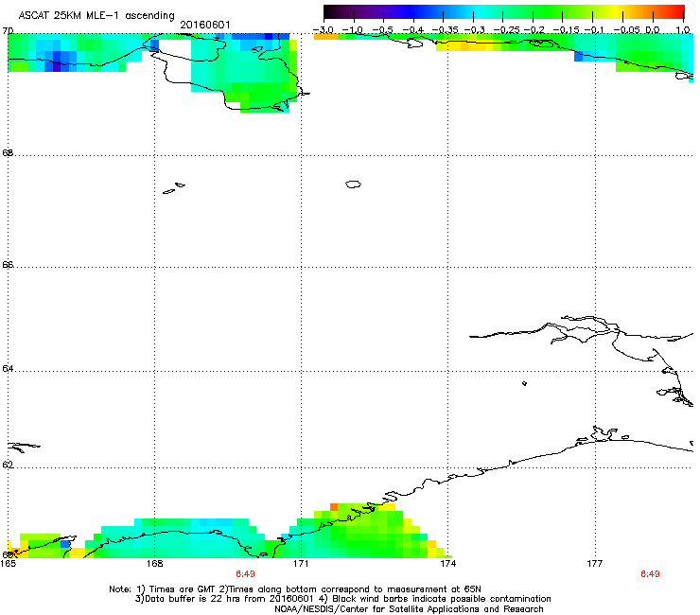Click the "-0.4" color scale label
700x615 pixels.
413,30
